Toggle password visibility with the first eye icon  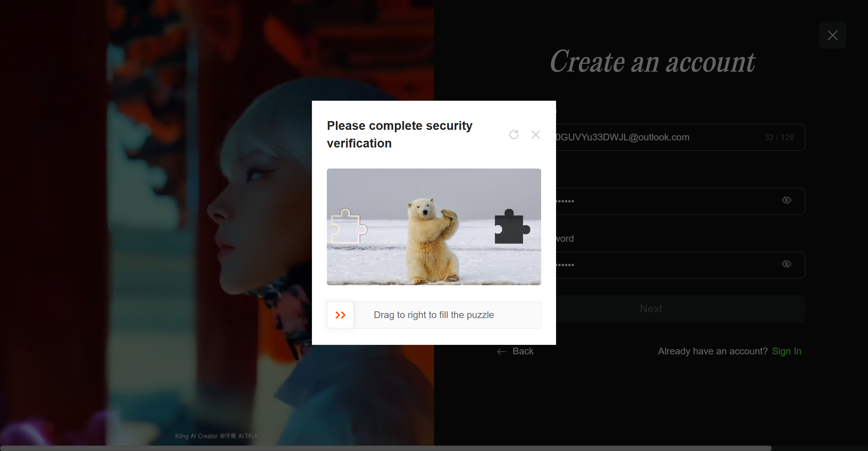(x=786, y=200)
